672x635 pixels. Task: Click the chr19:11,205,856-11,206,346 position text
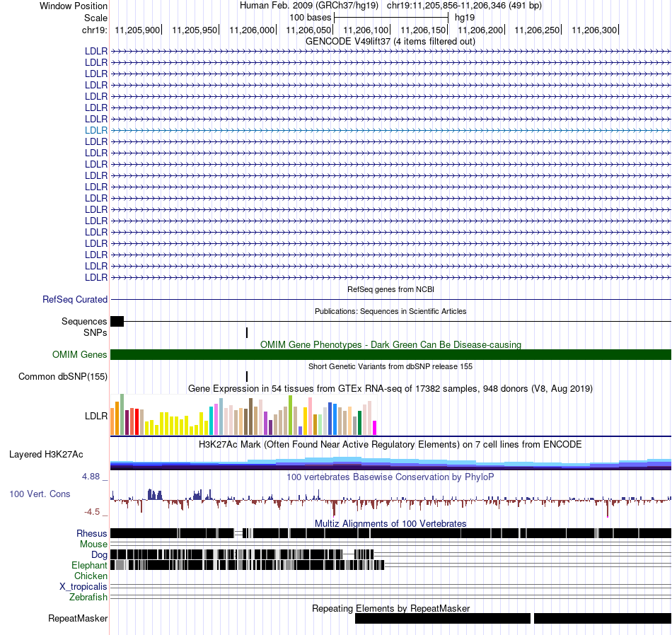[x=464, y=6]
